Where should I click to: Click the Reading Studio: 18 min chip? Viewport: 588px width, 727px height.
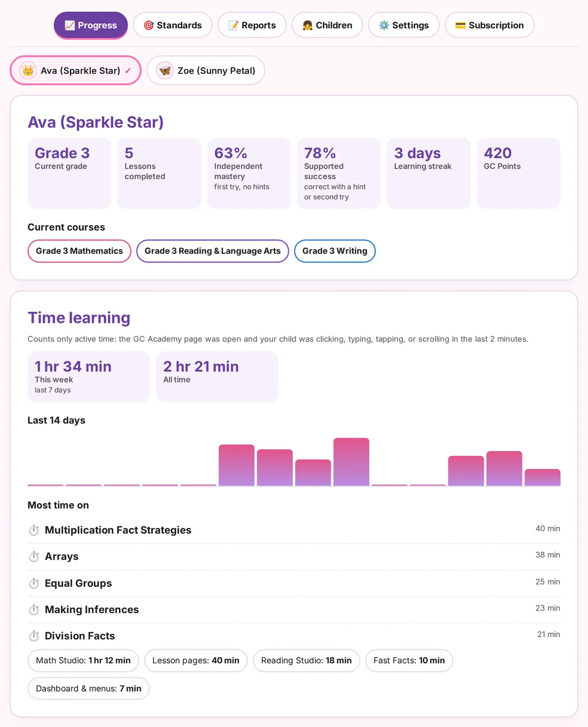[306, 661]
